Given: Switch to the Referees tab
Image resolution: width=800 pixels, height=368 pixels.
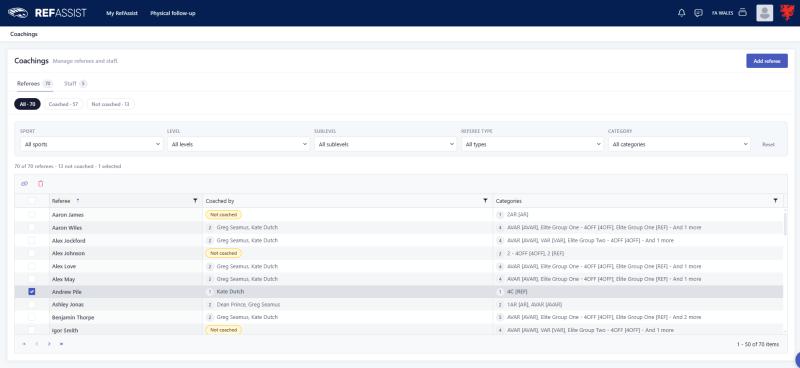Looking at the screenshot, I should click(34, 84).
